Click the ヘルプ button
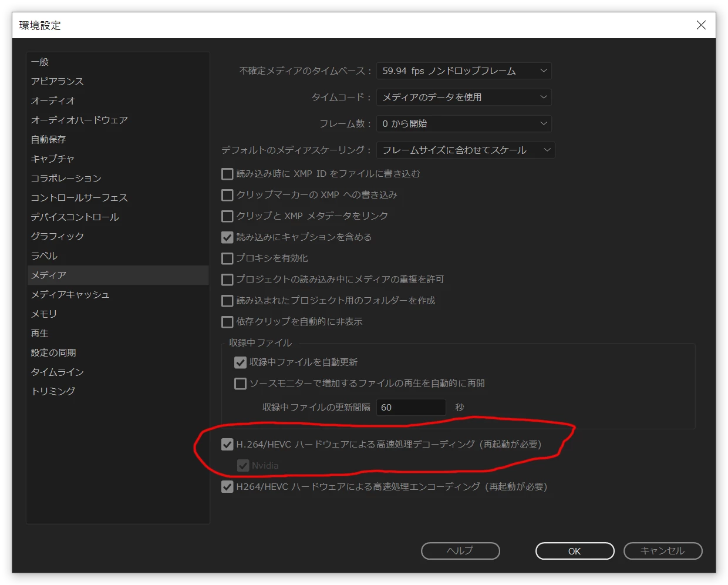The image size is (728, 585). pos(460,551)
